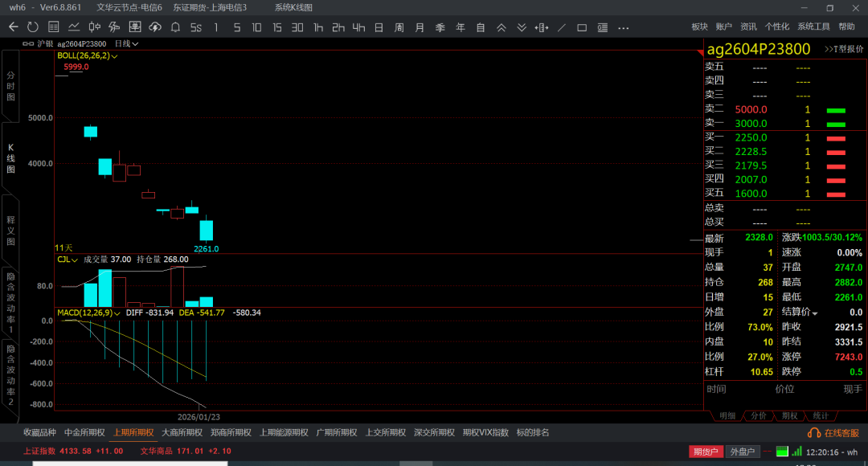Switch to the 分价 tab
This screenshot has width=868, height=466.
tap(759, 415)
